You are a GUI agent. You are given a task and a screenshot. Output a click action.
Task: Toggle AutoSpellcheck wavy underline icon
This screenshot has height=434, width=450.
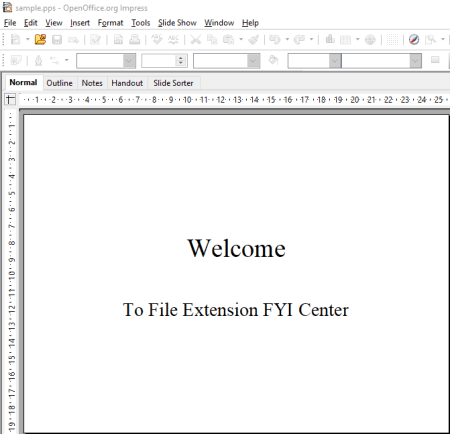[x=173, y=40]
